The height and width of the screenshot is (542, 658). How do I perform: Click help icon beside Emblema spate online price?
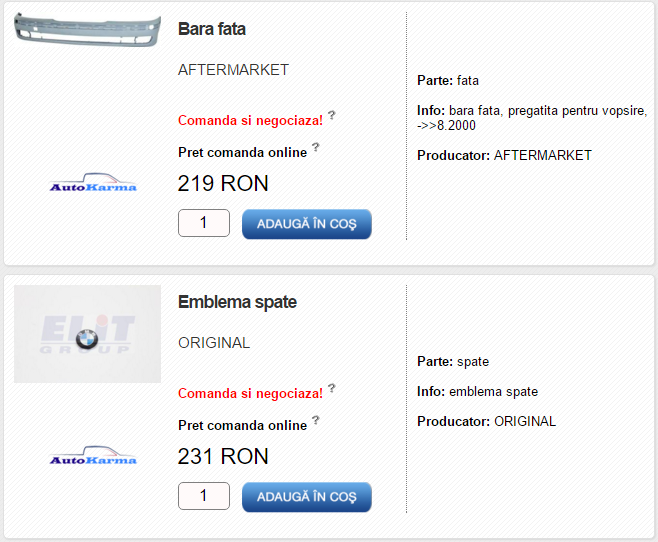(x=316, y=420)
